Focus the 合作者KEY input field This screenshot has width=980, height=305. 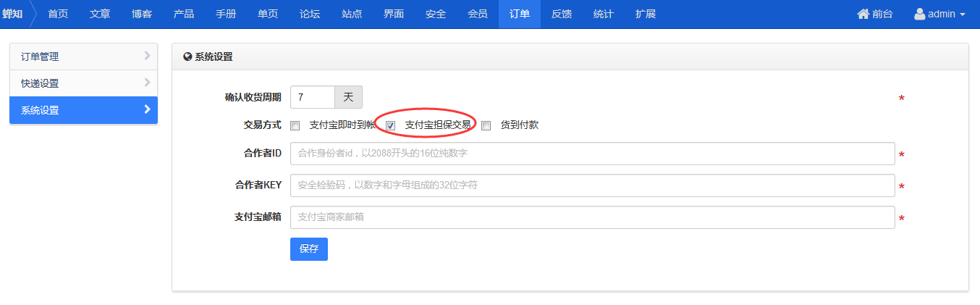pyautogui.click(x=592, y=185)
